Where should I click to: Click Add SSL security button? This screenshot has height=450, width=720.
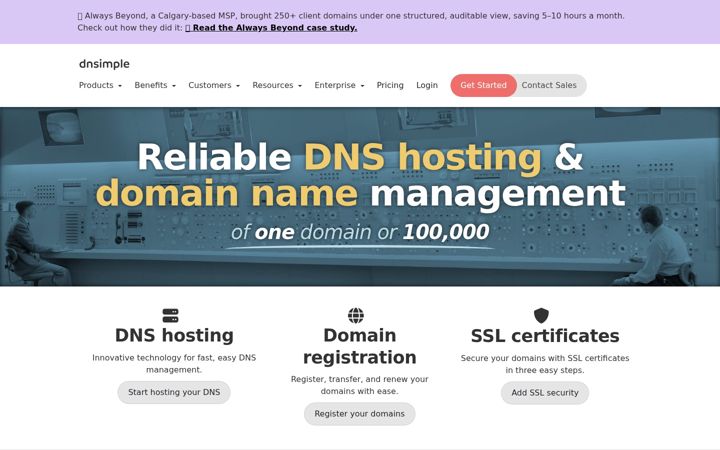(545, 393)
